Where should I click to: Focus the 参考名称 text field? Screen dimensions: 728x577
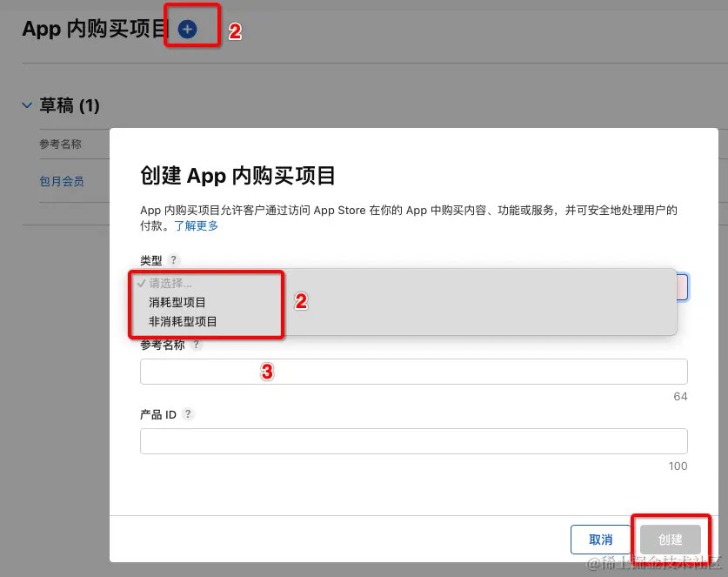click(x=414, y=372)
